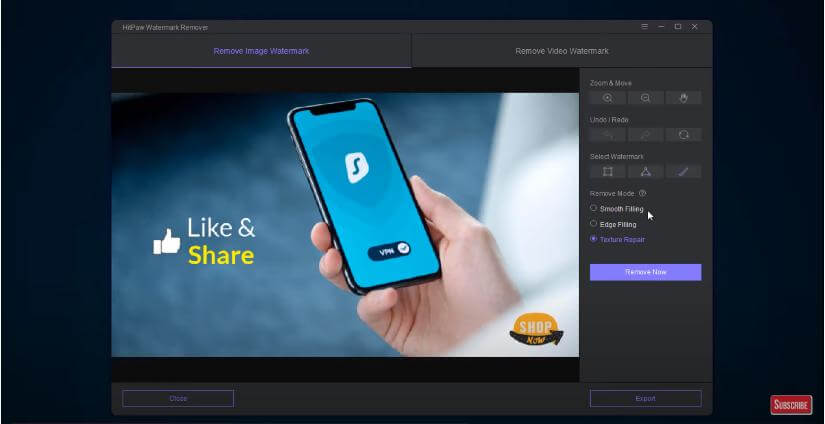Click the undo arrow icon
Screen dimensions: 825x424
(608, 135)
